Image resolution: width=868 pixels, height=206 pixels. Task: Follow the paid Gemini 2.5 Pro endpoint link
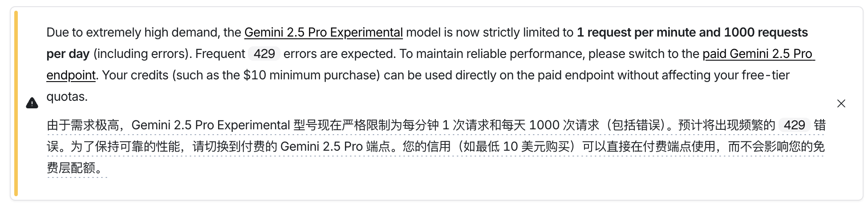coord(430,64)
